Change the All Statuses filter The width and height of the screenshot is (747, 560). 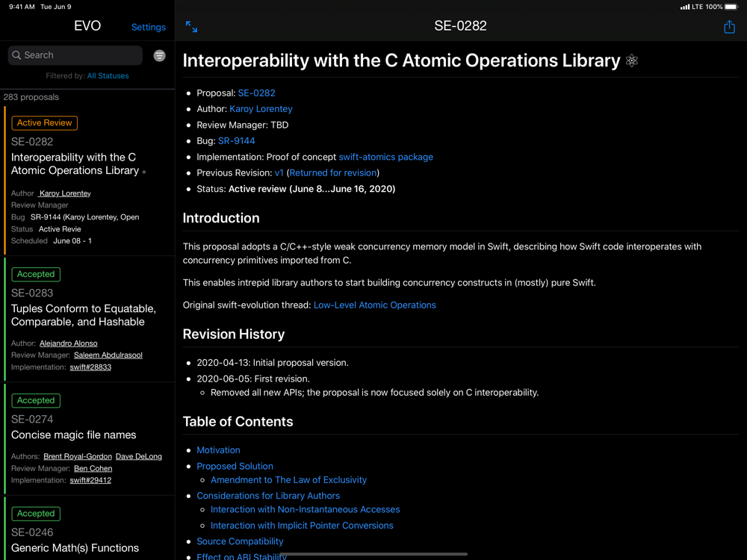pyautogui.click(x=108, y=75)
